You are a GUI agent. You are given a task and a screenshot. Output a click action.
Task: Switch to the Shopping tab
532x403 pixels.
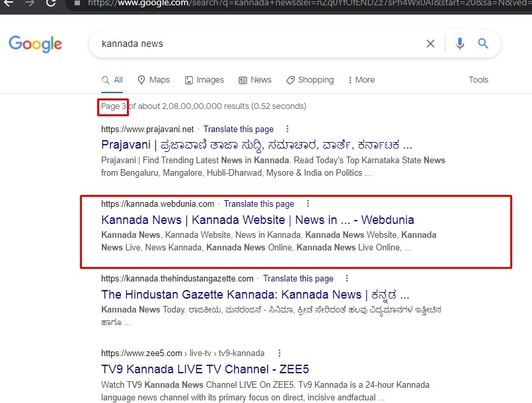(x=310, y=80)
